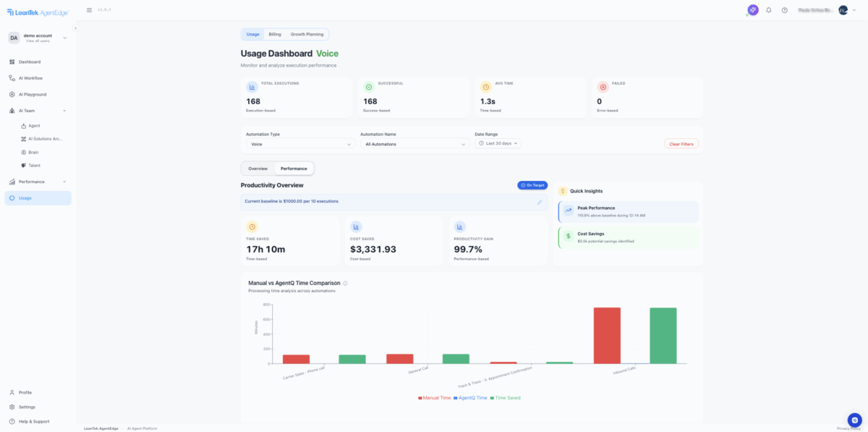Click the hamburger menu icon
The image size is (868, 432).
[x=89, y=10]
